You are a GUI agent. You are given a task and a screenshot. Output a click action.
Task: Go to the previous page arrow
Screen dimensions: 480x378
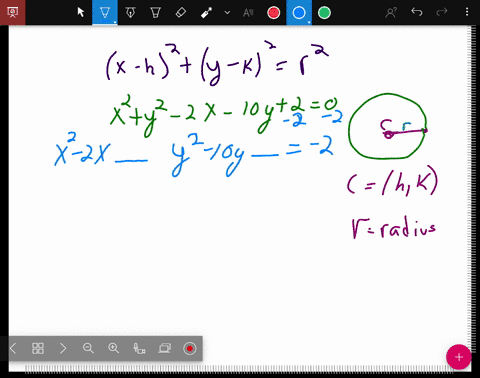click(13, 349)
